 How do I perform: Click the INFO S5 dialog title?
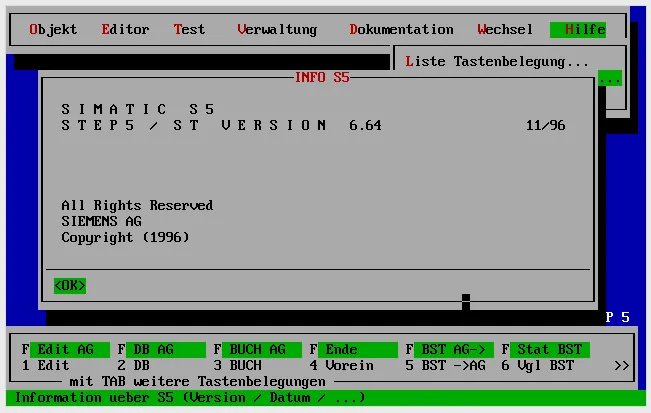pyautogui.click(x=322, y=77)
